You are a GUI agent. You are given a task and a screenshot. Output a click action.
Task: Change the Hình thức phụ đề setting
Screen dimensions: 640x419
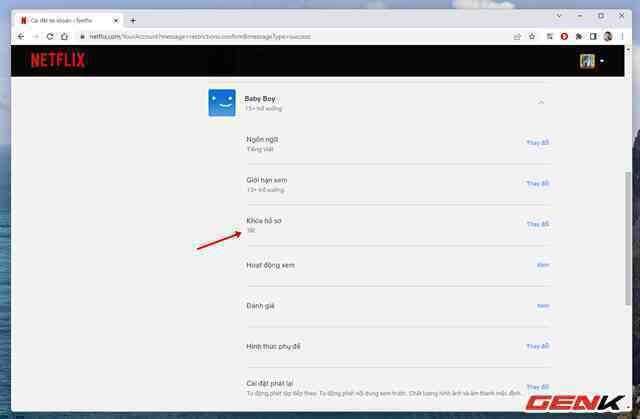tap(538, 346)
